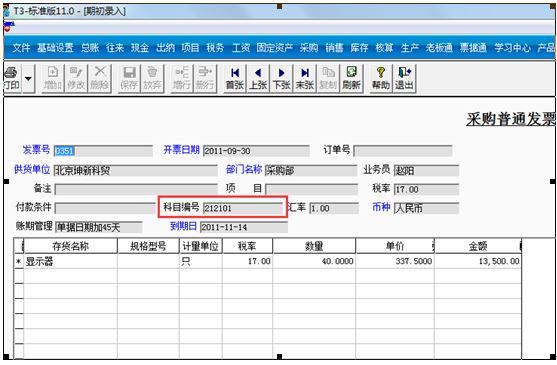Click the empty 项目 form field
This screenshot has height=365, width=557.
click(311, 189)
